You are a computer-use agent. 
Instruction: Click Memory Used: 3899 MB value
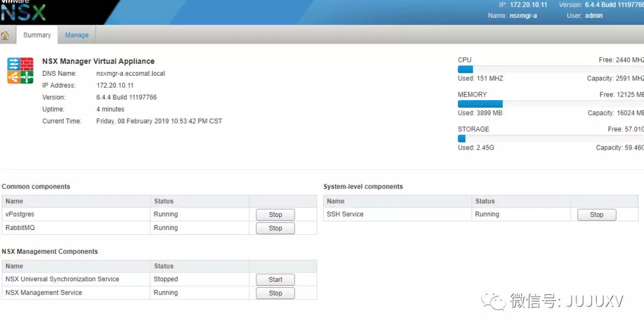(480, 113)
